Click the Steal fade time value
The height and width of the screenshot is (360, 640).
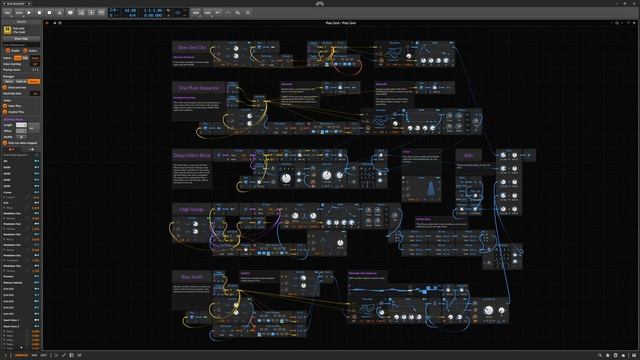point(36,93)
